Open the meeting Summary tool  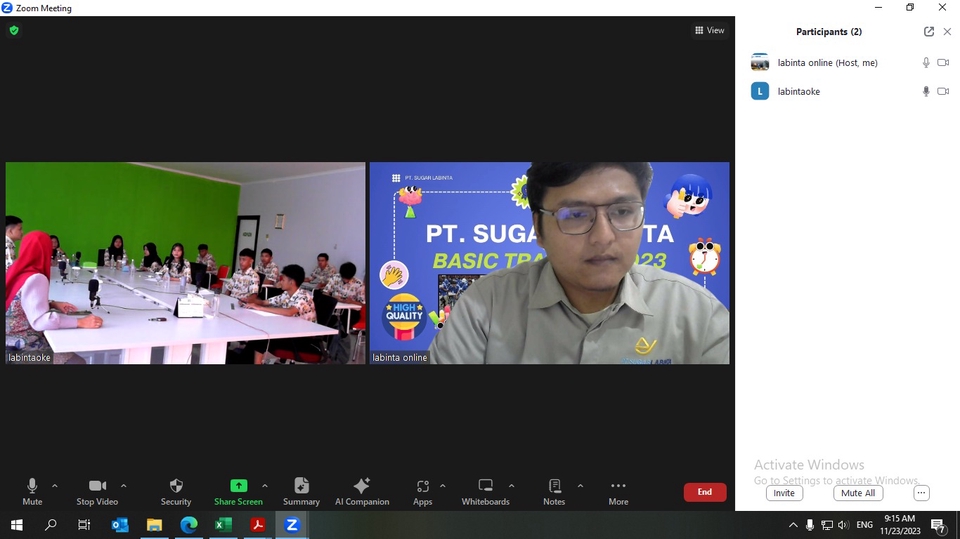click(x=301, y=492)
